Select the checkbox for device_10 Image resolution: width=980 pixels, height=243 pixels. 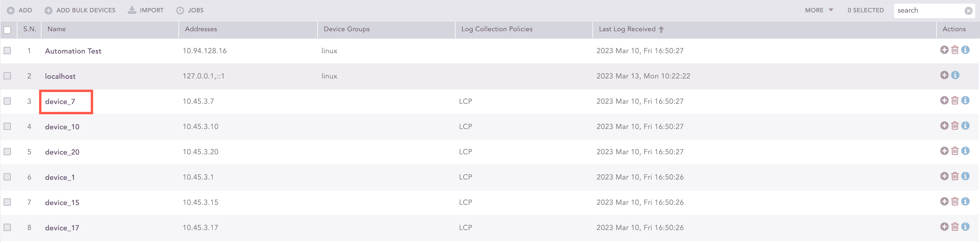(7, 126)
